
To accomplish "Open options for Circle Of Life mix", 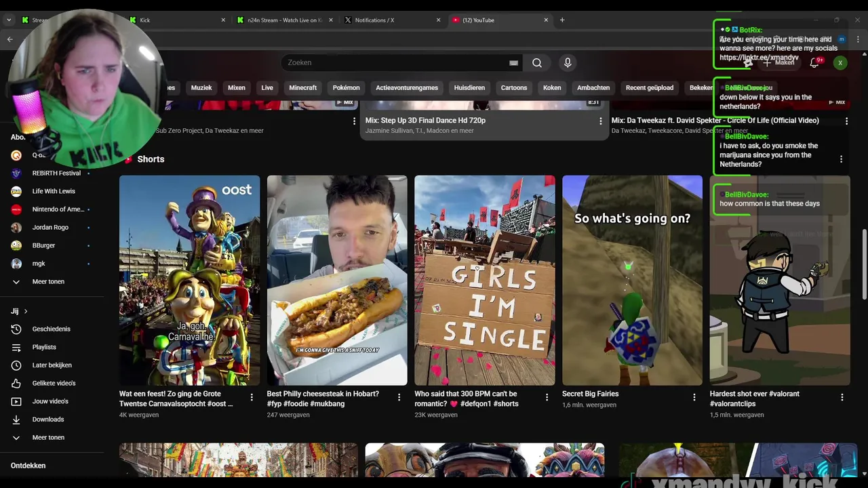I will 846,121.
